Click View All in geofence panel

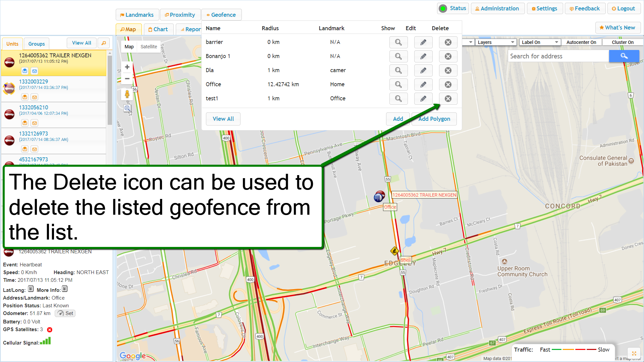click(223, 119)
